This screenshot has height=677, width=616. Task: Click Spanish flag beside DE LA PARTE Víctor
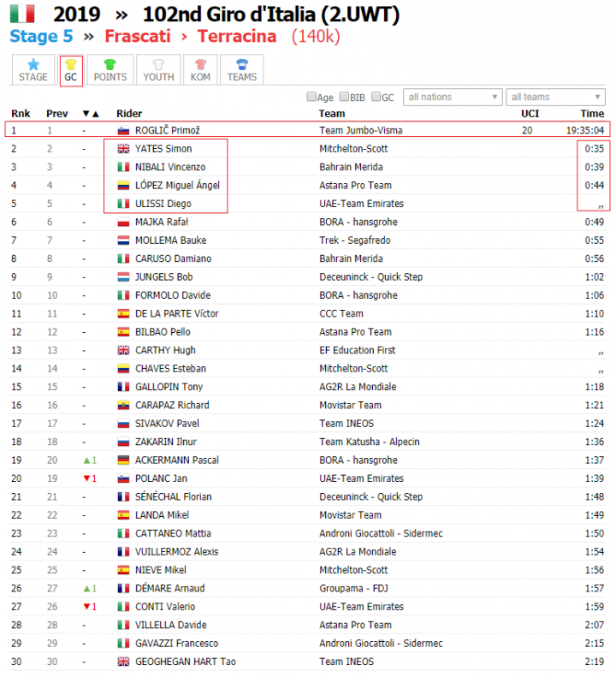click(x=123, y=314)
